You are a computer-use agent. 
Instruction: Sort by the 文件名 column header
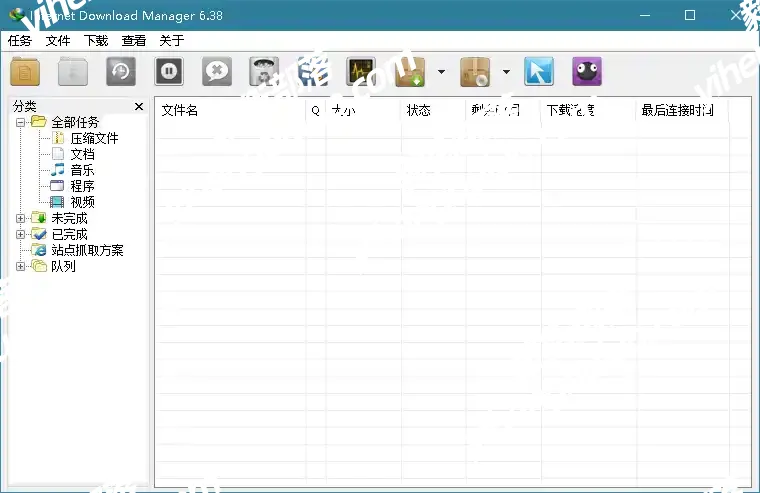point(230,111)
